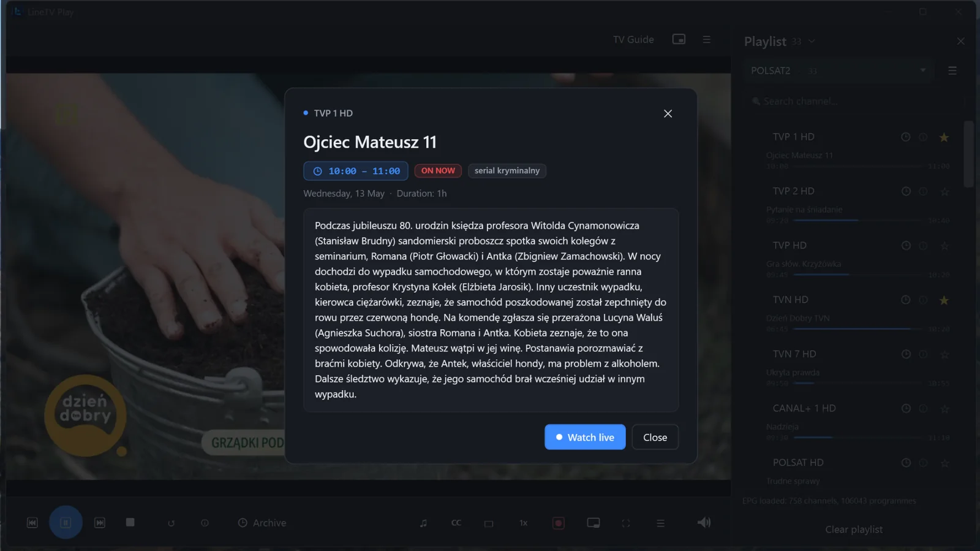
Task: Click the Pytanie na śniadanie progress bar
Action: 858,220
